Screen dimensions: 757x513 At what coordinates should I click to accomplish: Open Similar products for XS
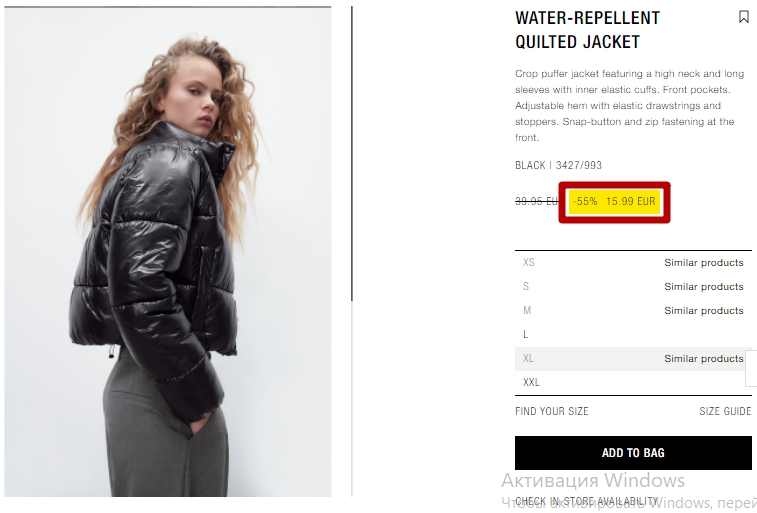click(x=703, y=263)
